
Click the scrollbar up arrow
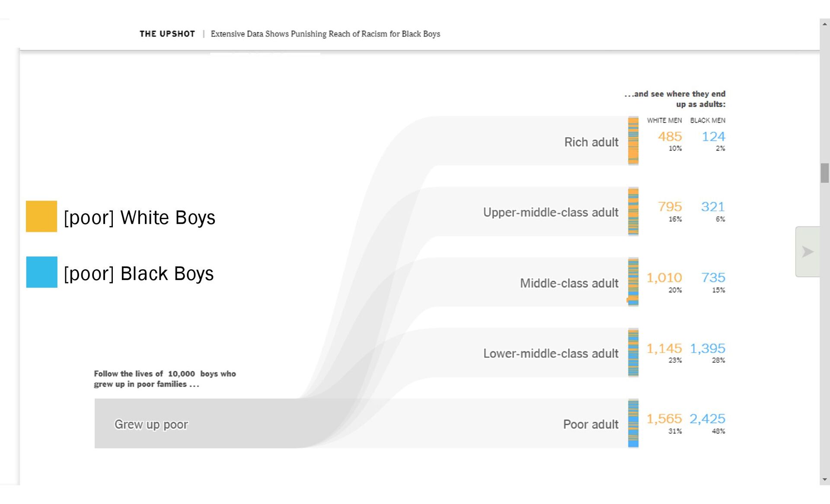[x=825, y=24]
